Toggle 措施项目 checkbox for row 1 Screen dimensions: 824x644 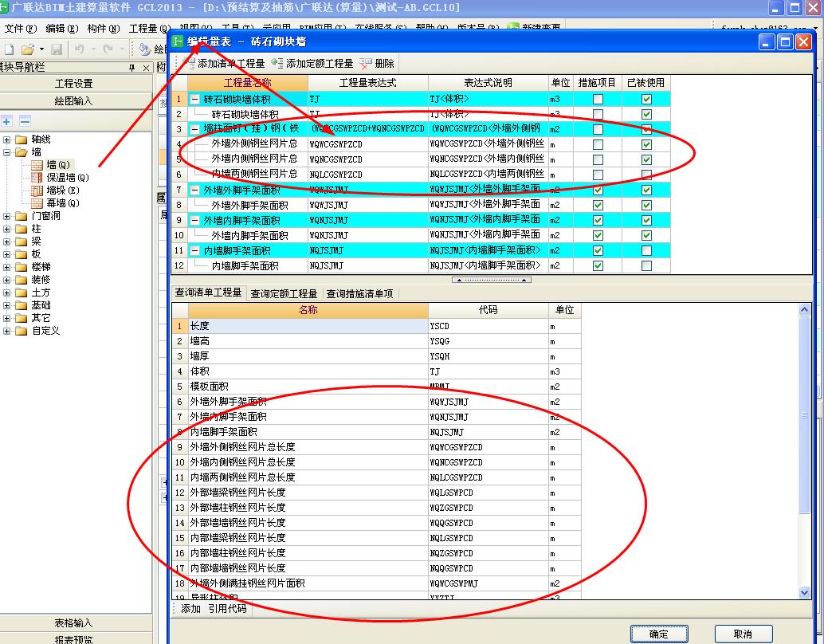click(598, 100)
